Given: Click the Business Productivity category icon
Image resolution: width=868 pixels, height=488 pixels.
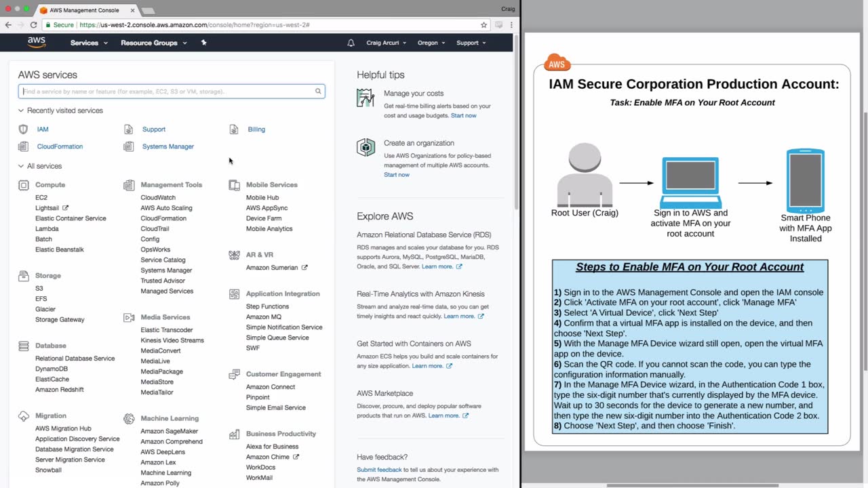Looking at the screenshot, I should [x=234, y=434].
